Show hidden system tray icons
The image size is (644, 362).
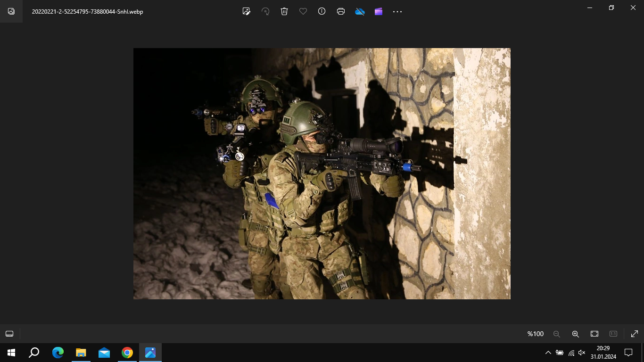click(x=548, y=353)
